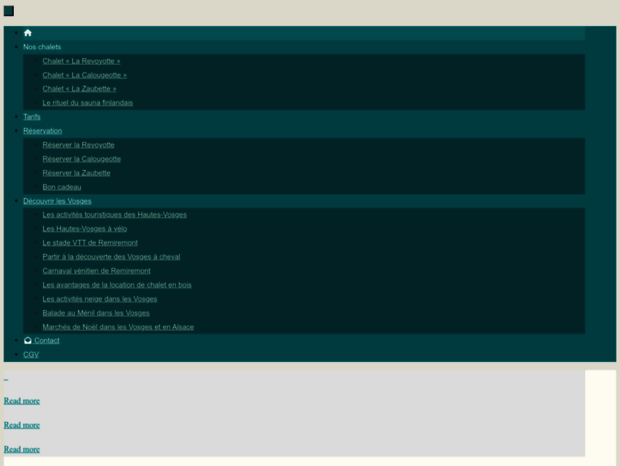Select Chalet « La Calougeotte » link
This screenshot has width=620, height=466.
click(x=84, y=75)
